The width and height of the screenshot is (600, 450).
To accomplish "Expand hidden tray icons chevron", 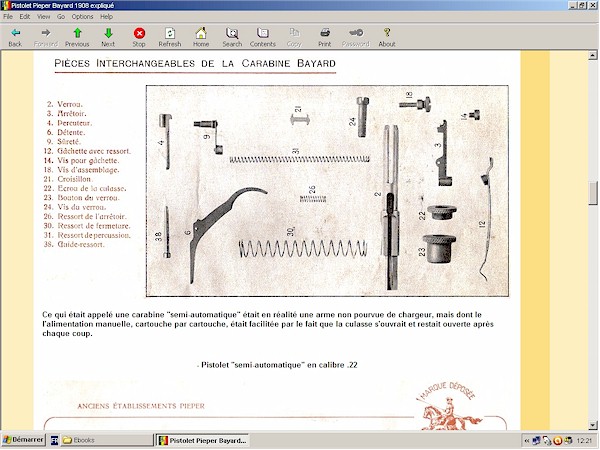I will tap(527, 440).
